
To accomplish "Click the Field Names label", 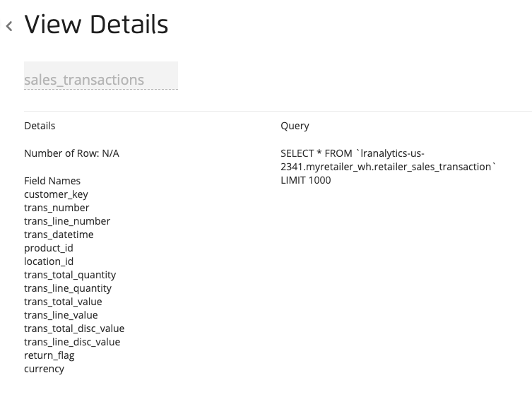I will (x=52, y=181).
